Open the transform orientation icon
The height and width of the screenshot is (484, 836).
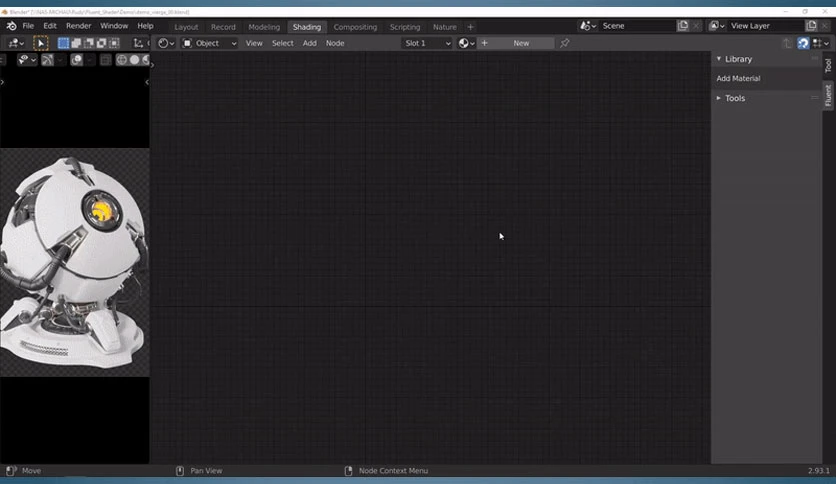coord(138,43)
